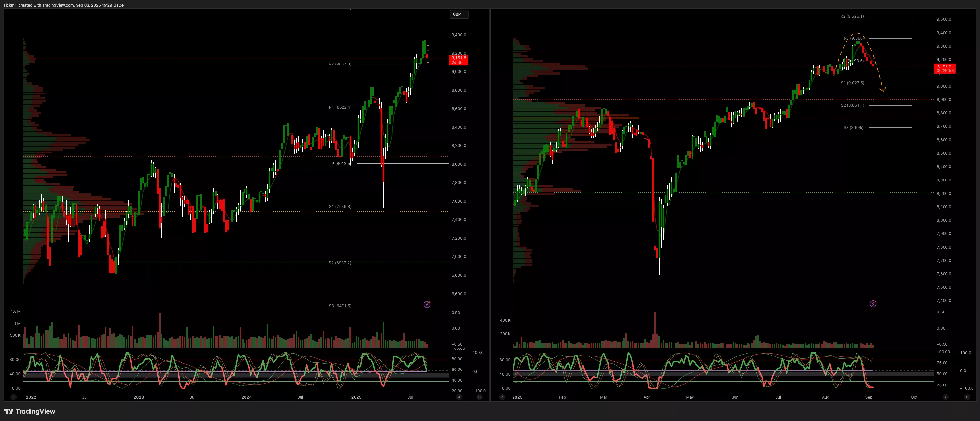Screen dimensions: 980x421
Task: Click the B scale button on right chart
Action: 967,397
